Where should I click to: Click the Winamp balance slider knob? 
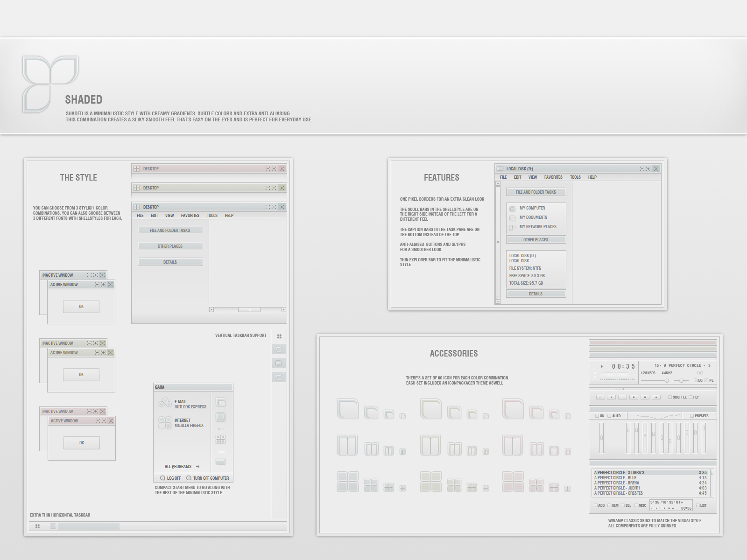coord(681,380)
